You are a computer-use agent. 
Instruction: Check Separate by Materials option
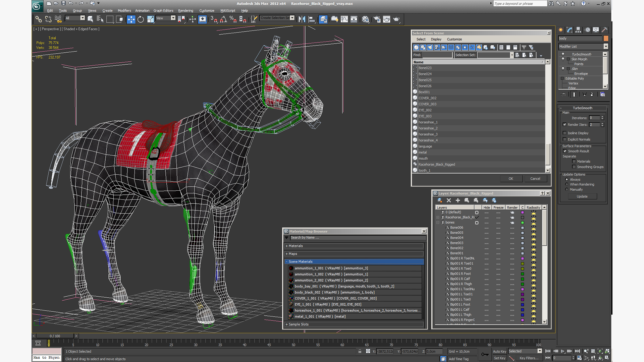point(574,162)
